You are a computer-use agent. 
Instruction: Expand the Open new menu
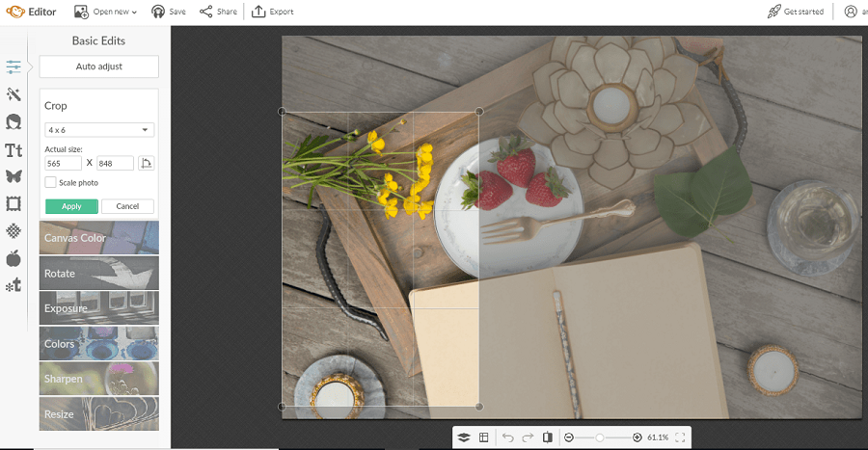106,12
